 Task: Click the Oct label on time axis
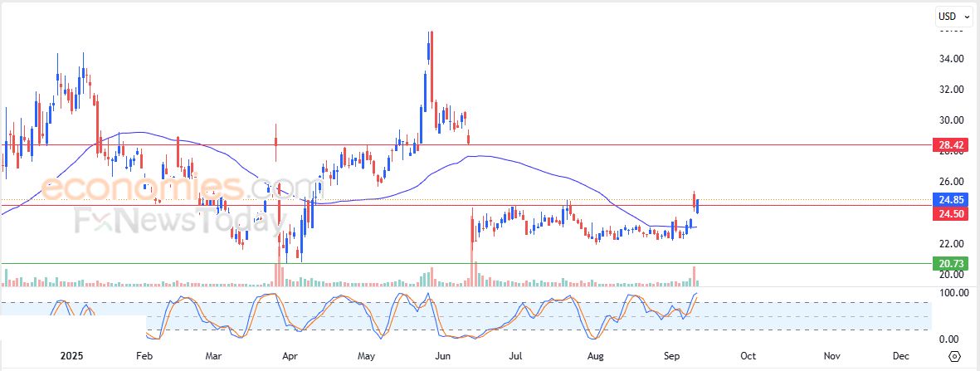pos(748,355)
